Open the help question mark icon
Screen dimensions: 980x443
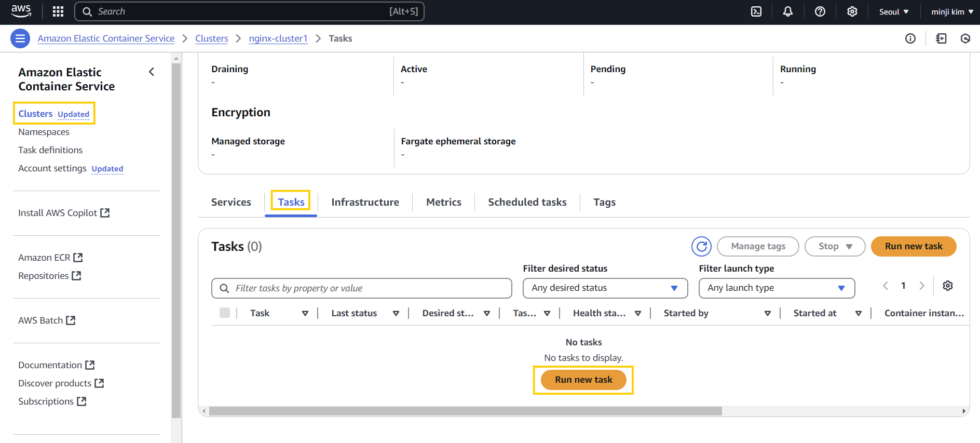[x=820, y=11]
